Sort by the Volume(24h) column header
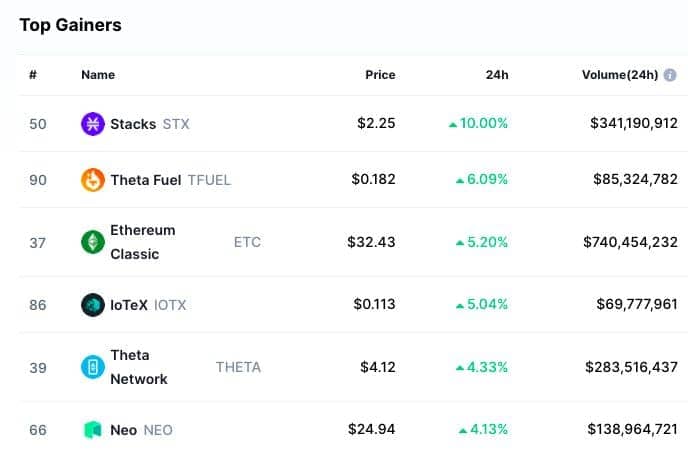Viewport: 688px width, 452px height. point(620,75)
